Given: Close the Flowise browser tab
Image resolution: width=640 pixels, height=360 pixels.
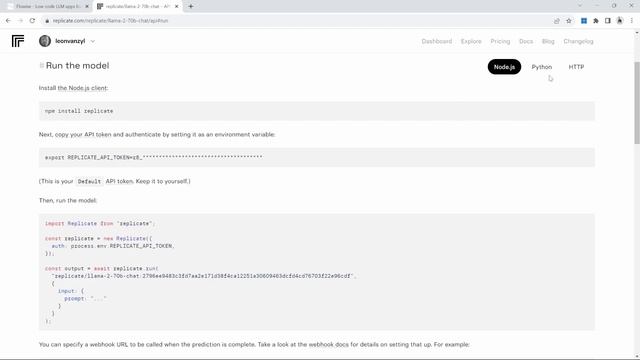Looking at the screenshot, I should pos(87,7).
